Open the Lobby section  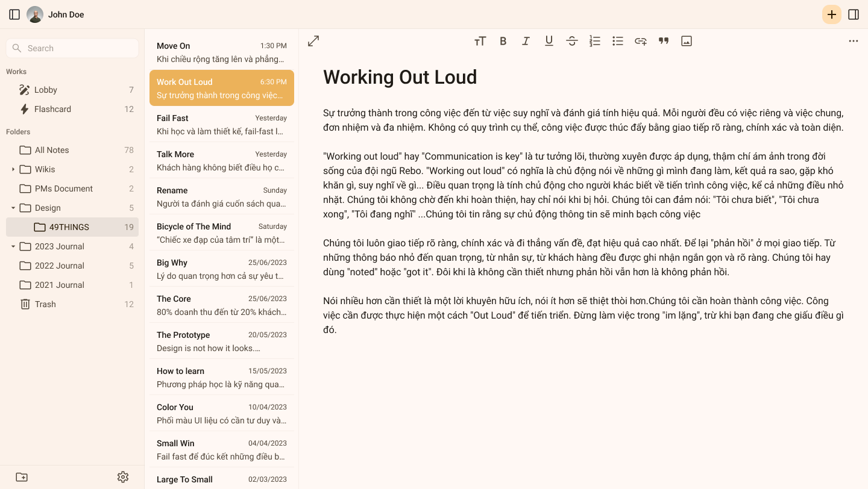click(x=46, y=90)
